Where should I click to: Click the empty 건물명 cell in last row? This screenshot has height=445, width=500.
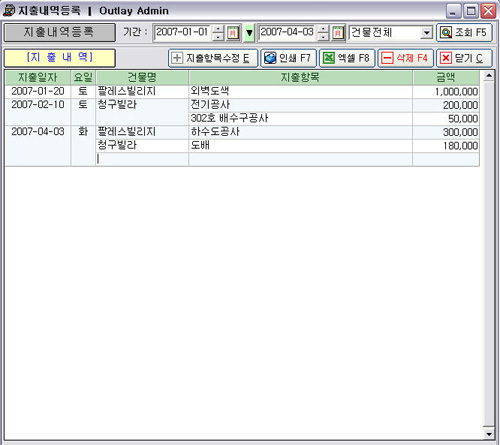coord(142,159)
